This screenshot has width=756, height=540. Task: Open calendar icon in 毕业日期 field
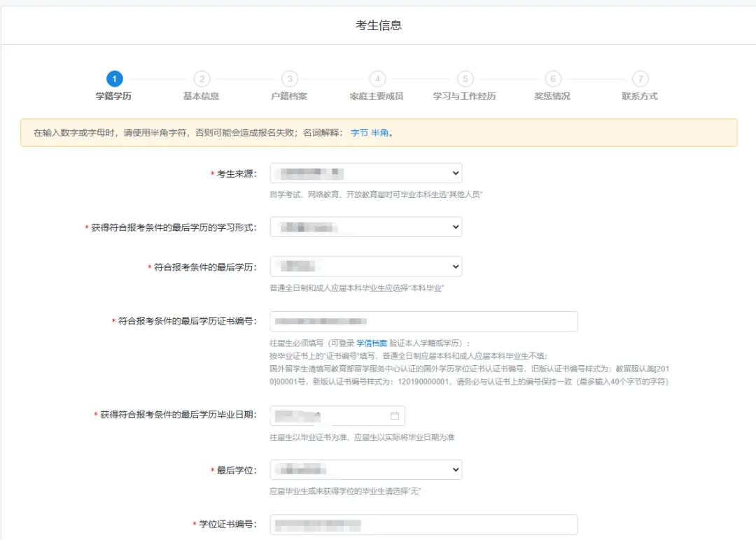tap(394, 415)
